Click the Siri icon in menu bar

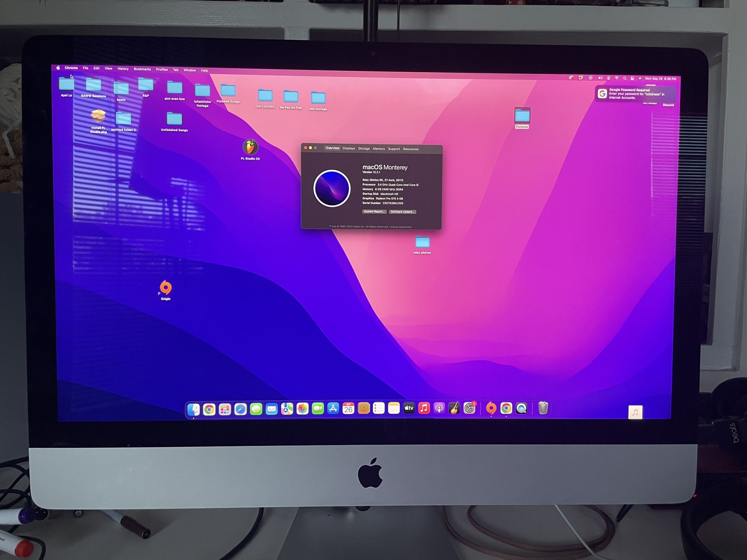coord(640,78)
